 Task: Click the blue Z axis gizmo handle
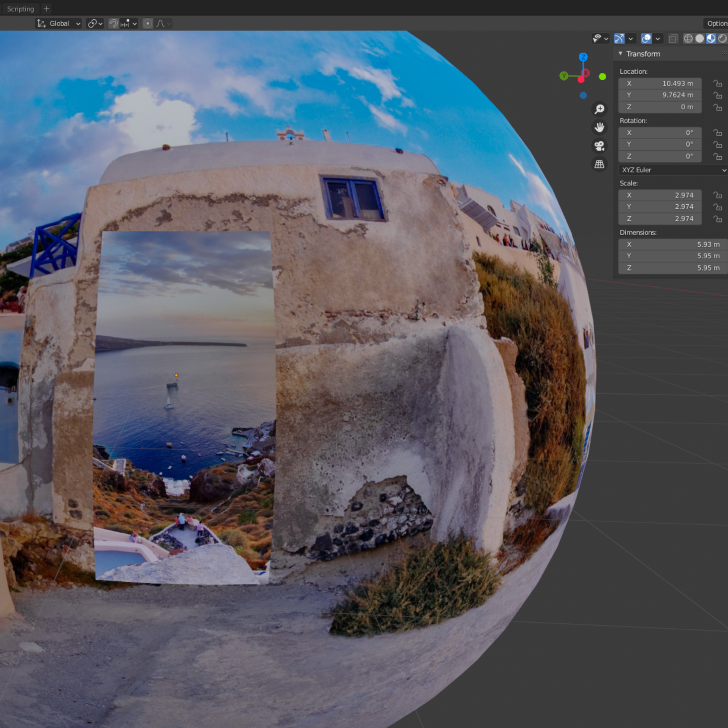(583, 57)
